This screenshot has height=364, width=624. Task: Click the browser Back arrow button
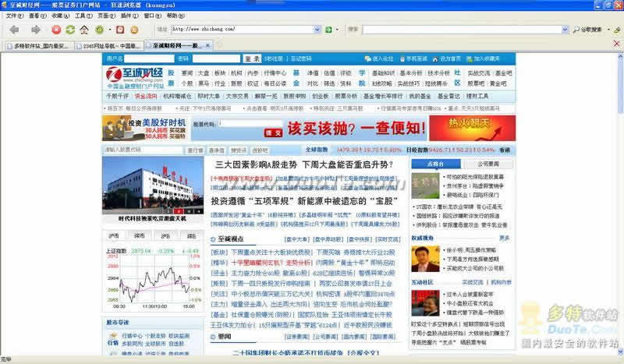click(x=14, y=30)
